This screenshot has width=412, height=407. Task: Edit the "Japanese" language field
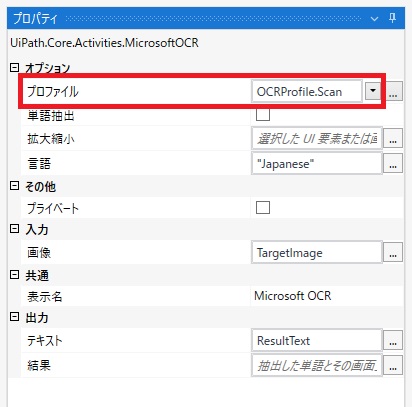[x=317, y=163]
